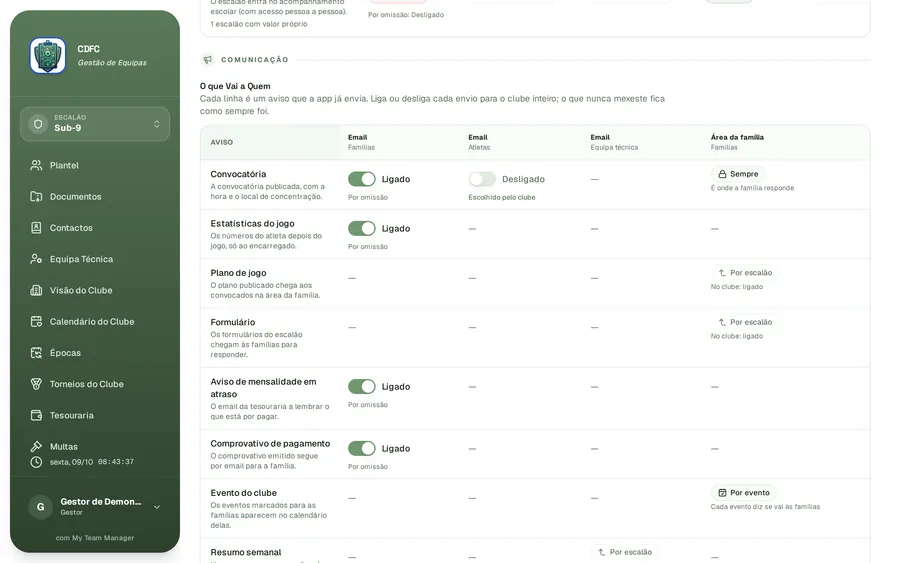Open Visão do Clube page

point(95,290)
